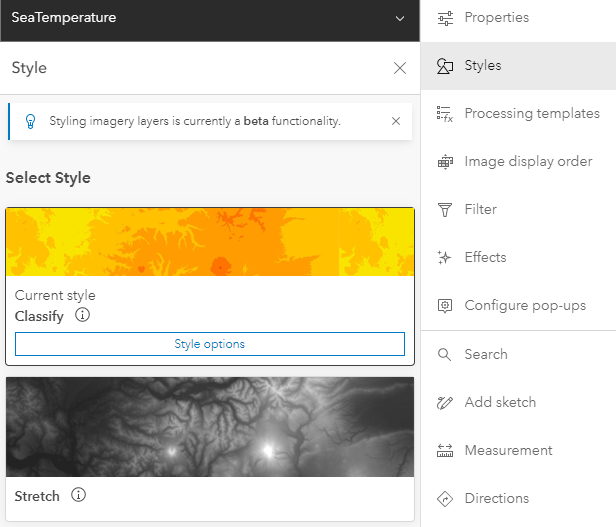Open the Filter funnel icon
The width and height of the screenshot is (616, 527).
click(x=446, y=210)
